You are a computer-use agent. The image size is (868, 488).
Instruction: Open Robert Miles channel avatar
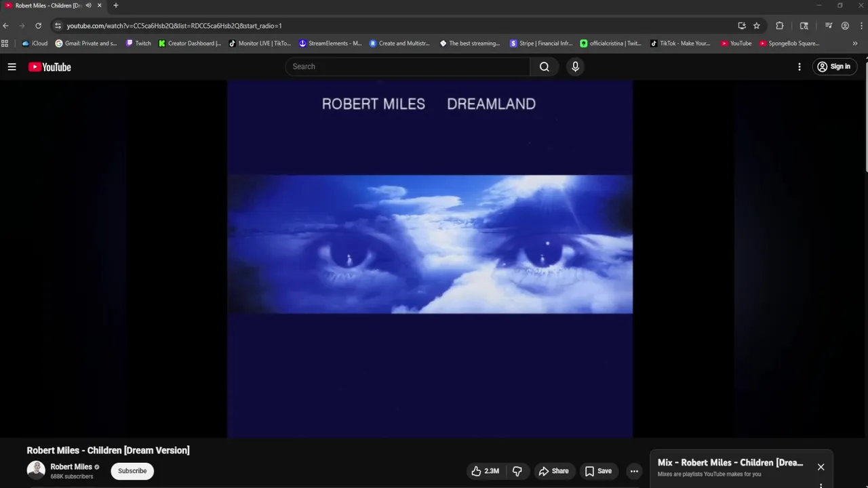[x=36, y=470]
